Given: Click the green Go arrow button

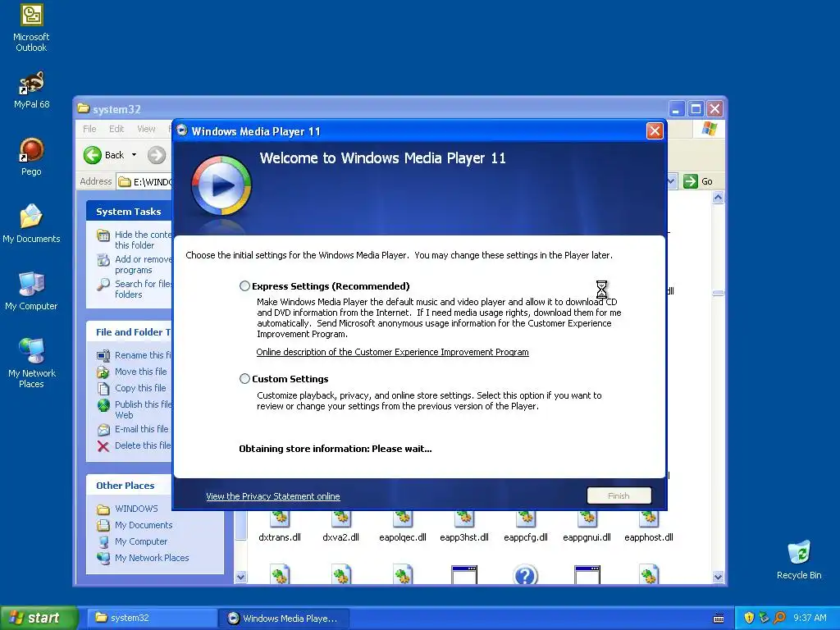Looking at the screenshot, I should tap(691, 181).
